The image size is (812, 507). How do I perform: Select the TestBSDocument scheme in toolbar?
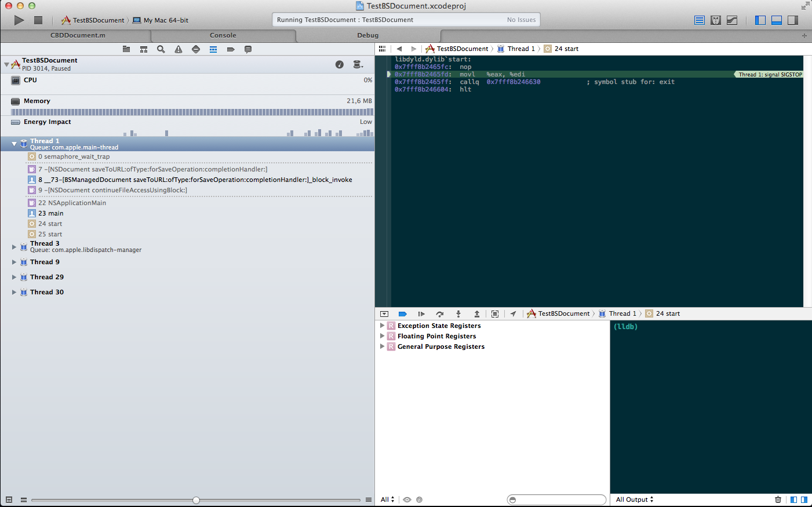(x=93, y=20)
